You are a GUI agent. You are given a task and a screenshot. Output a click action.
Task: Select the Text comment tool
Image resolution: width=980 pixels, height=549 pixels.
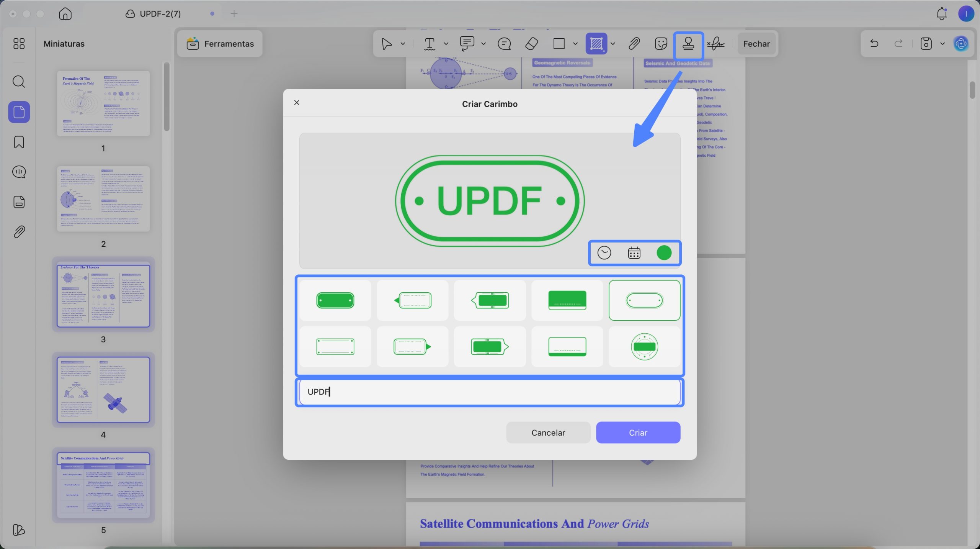pos(430,44)
